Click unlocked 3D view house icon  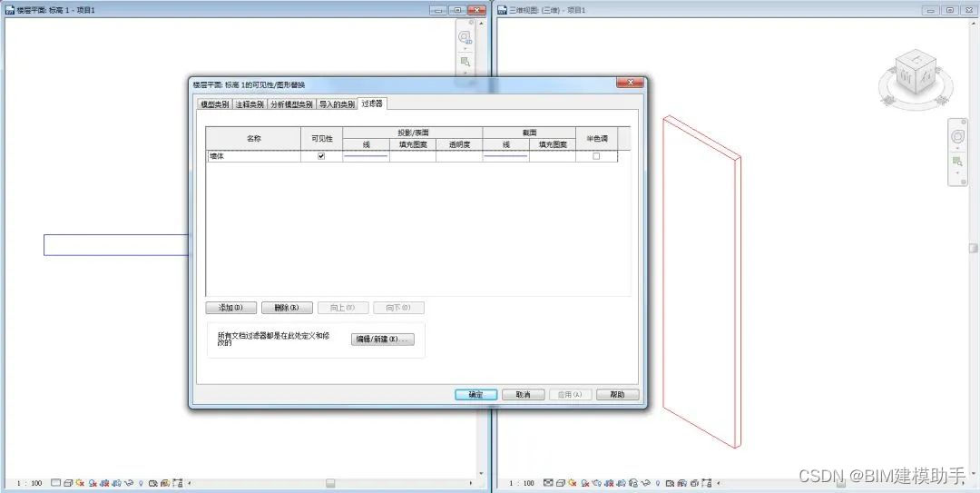coord(633,483)
